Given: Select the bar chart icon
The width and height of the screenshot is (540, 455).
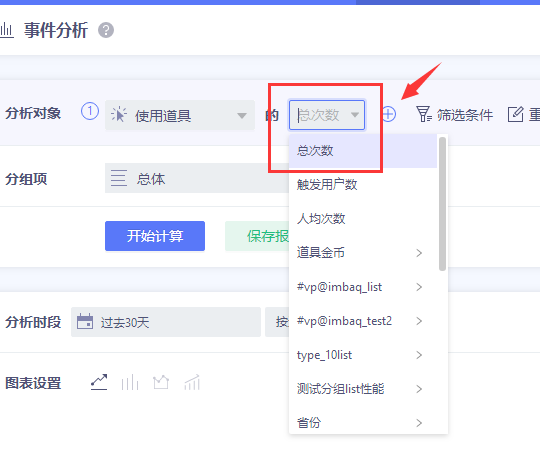Looking at the screenshot, I should tap(130, 382).
